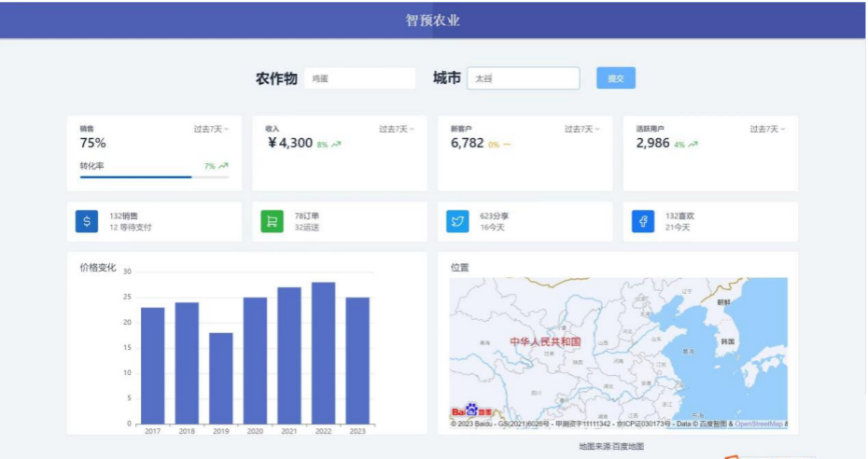Click the green trend arrow next to ¥4,300
Viewport: 868px width, 459px height.
click(336, 144)
